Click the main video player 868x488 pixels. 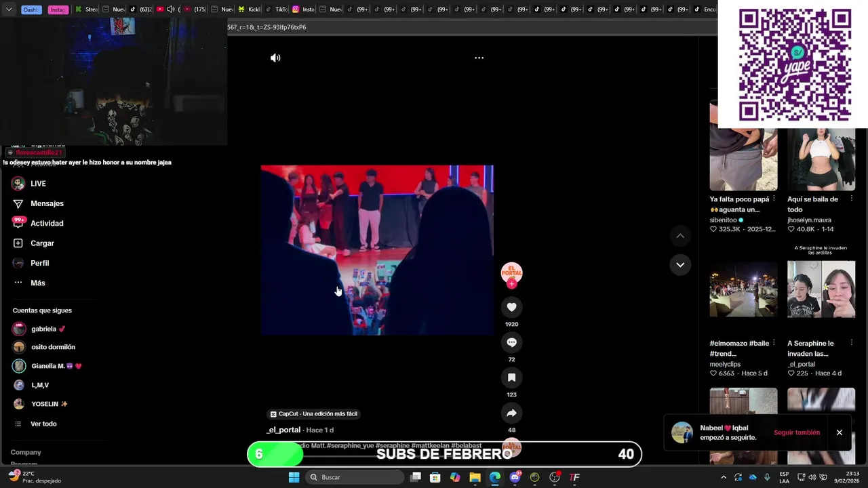[x=377, y=250]
